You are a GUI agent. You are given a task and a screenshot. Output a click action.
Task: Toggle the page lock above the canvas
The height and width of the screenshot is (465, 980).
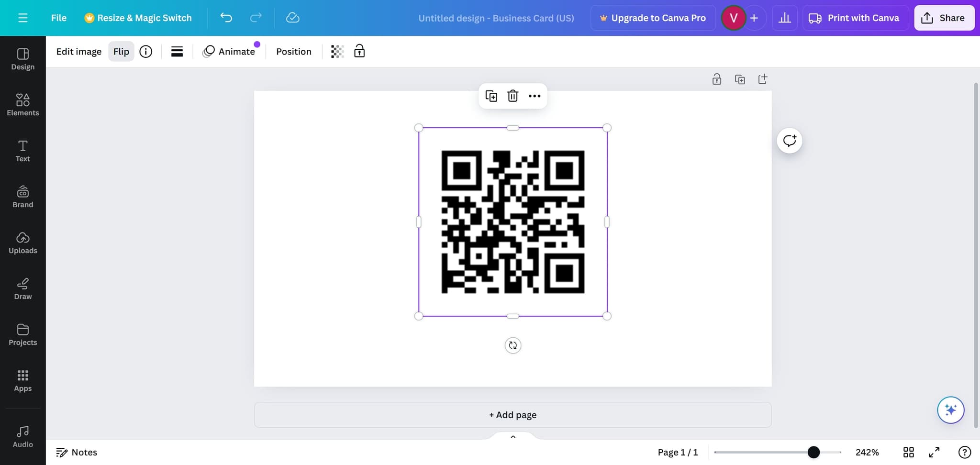click(x=716, y=79)
